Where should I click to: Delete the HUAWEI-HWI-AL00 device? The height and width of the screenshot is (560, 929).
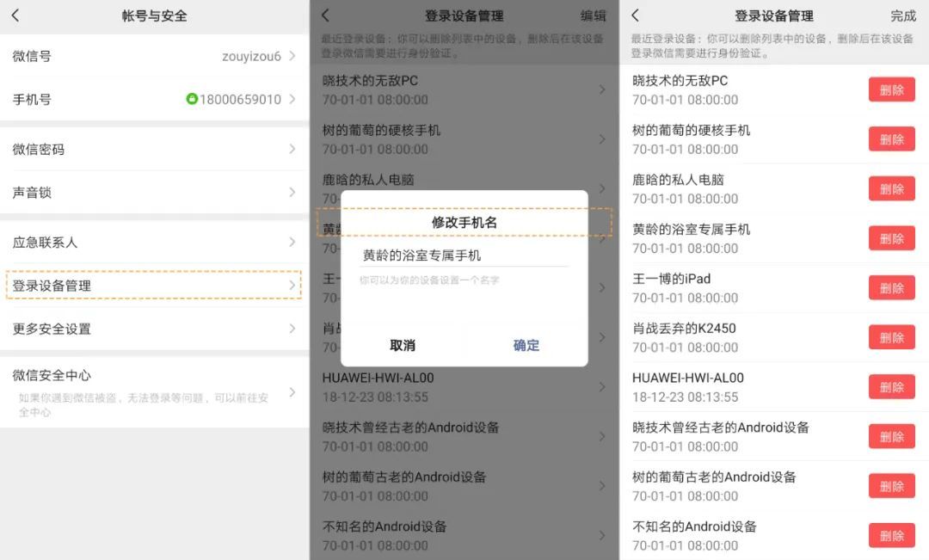(x=892, y=386)
